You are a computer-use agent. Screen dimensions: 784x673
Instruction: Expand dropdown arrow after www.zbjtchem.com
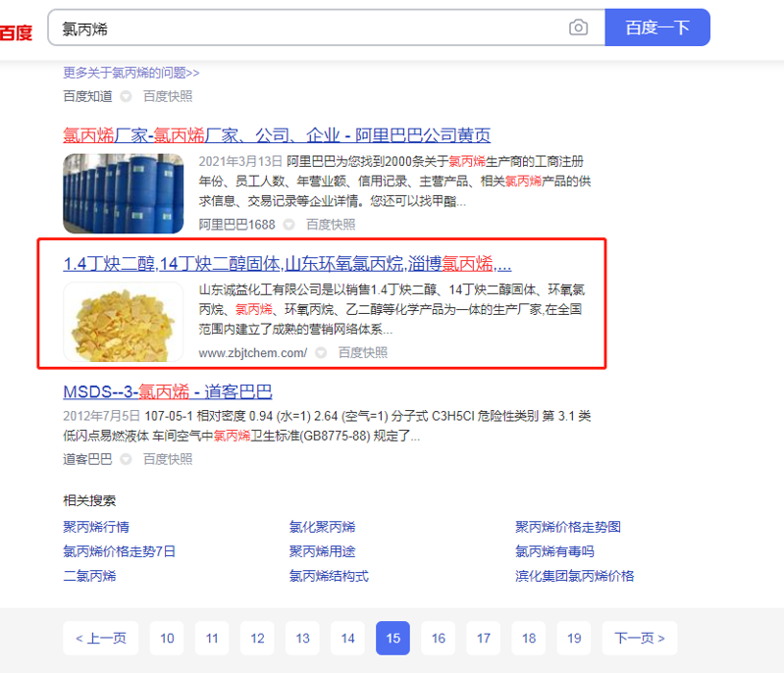(321, 353)
